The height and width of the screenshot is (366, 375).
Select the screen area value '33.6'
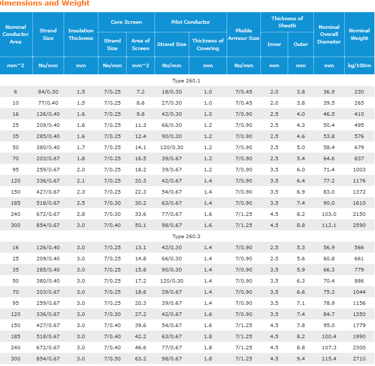coord(140,214)
